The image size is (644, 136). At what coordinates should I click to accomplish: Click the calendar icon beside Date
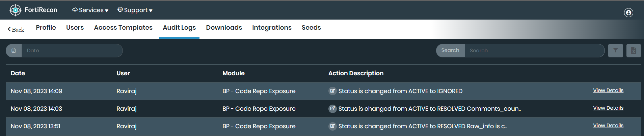click(x=14, y=51)
